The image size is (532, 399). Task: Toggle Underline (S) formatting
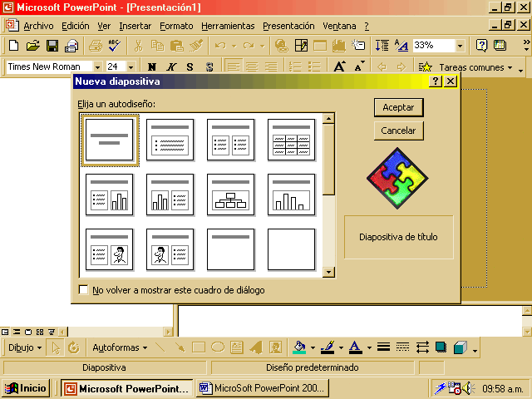[190, 66]
